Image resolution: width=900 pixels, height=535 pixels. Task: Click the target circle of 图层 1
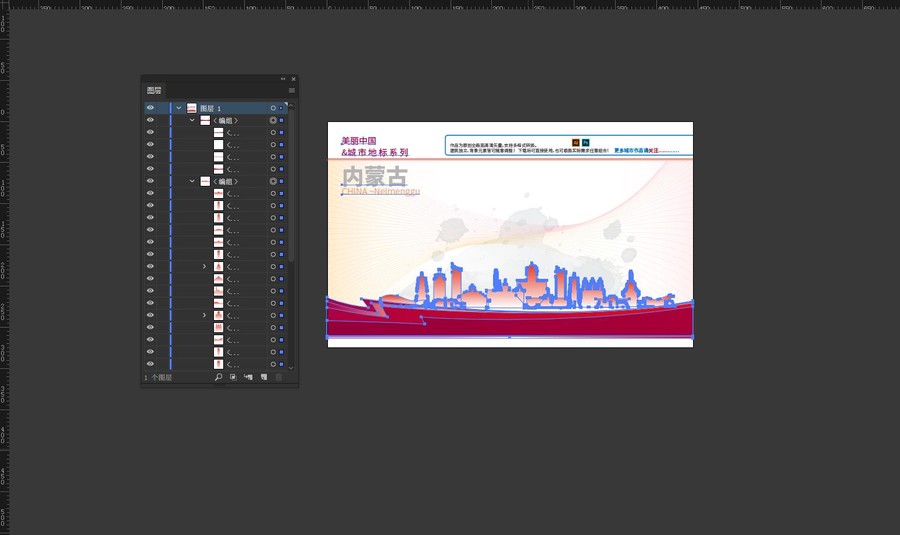pyautogui.click(x=273, y=108)
